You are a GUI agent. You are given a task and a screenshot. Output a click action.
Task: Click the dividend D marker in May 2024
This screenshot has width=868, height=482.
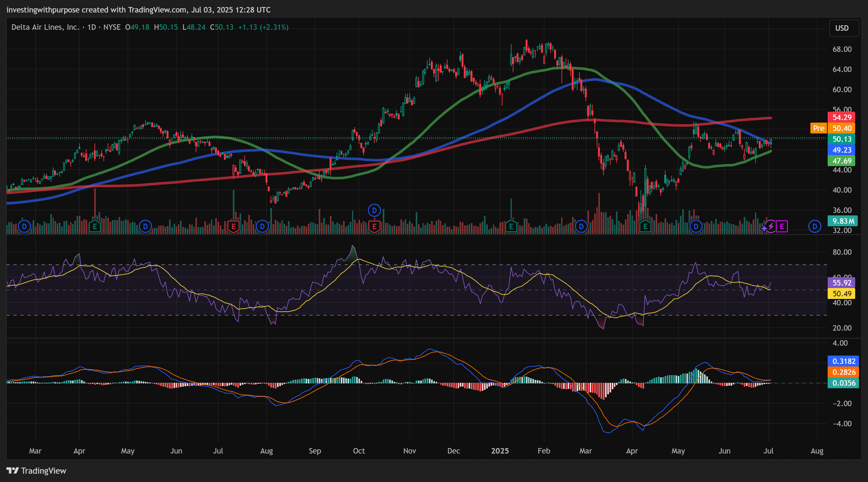145,227
